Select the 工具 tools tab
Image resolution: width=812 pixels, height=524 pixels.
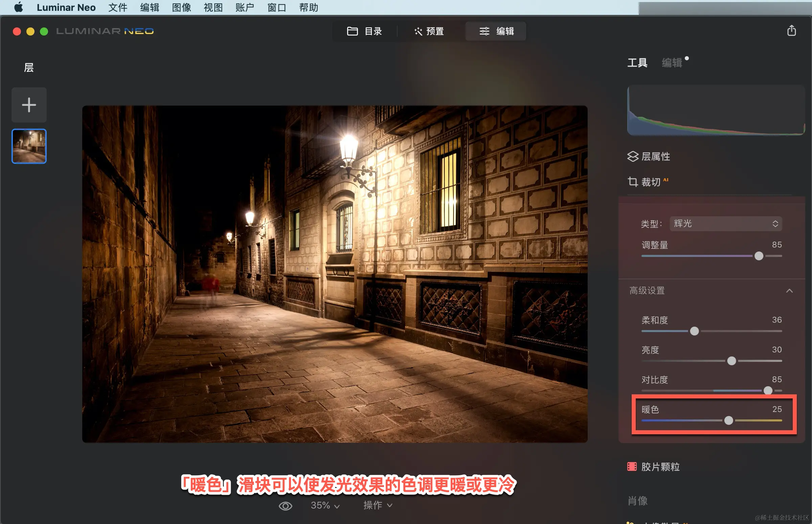[637, 63]
